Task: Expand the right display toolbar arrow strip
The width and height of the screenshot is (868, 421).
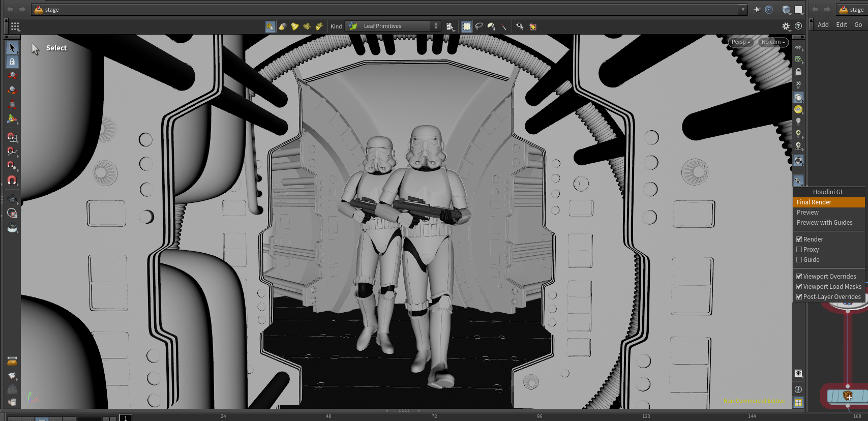Action: (798, 37)
